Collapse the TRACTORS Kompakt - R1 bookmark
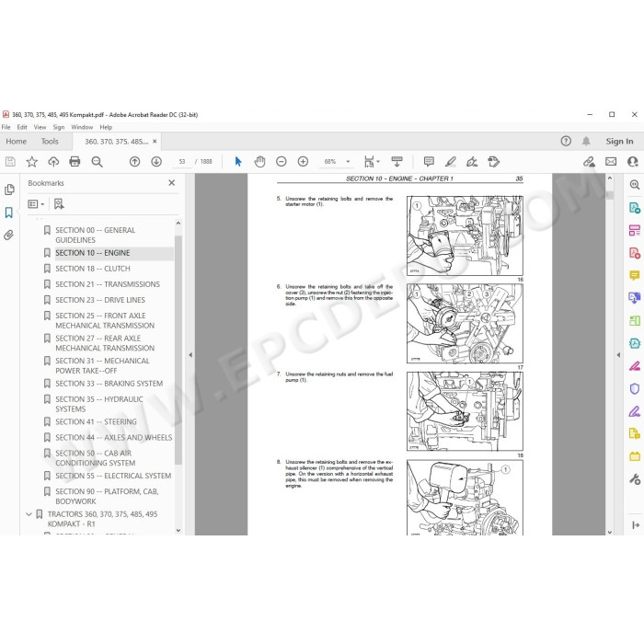The height and width of the screenshot is (644, 644). (29, 514)
